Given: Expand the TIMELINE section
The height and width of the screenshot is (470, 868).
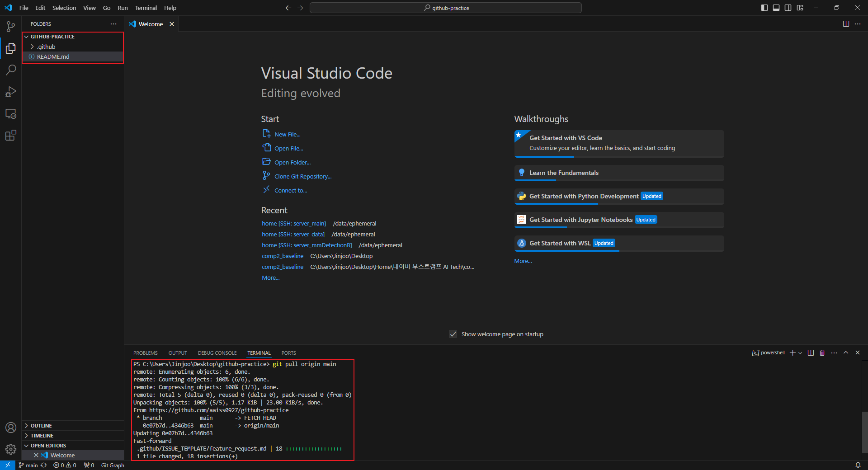Looking at the screenshot, I should pyautogui.click(x=73, y=436).
